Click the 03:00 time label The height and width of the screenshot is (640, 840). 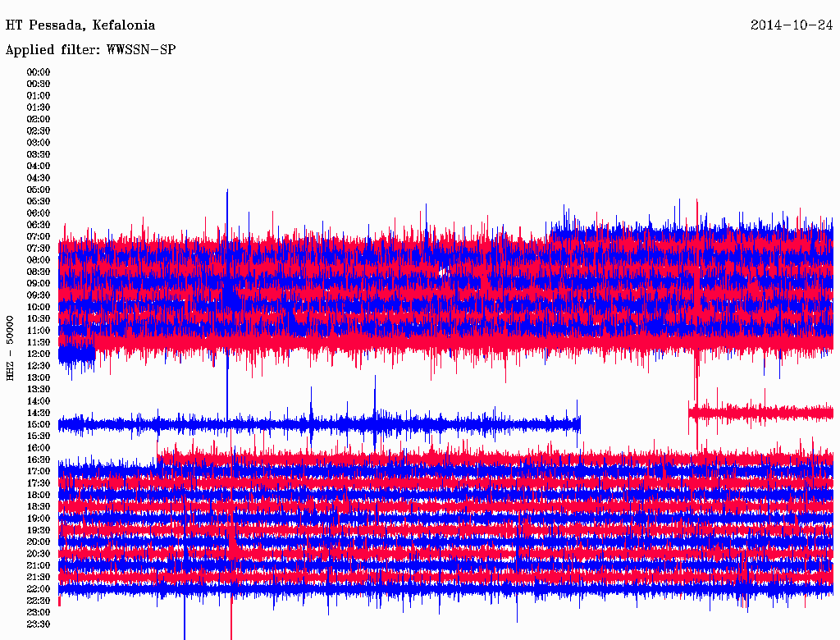[39, 143]
